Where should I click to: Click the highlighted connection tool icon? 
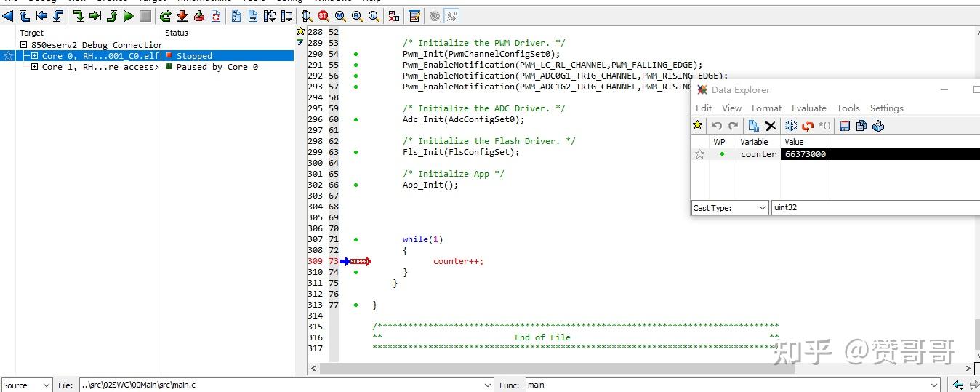[x=451, y=16]
